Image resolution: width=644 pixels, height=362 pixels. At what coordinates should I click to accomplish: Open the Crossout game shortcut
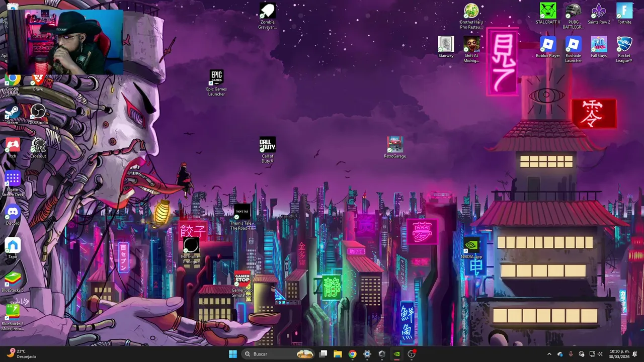click(x=38, y=147)
